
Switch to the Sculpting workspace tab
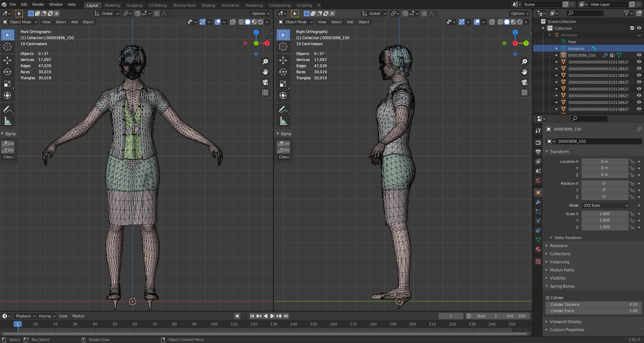(134, 5)
